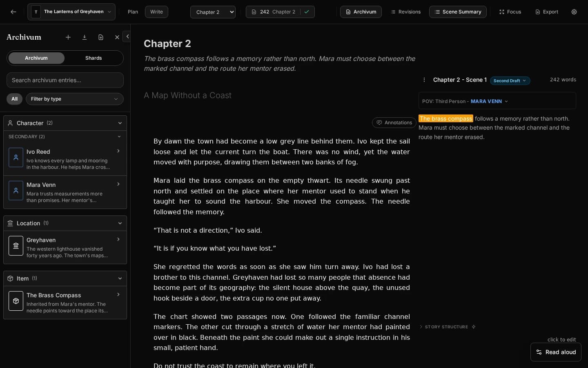
Task: Close the Archivum panel with the X
Action: (117, 37)
